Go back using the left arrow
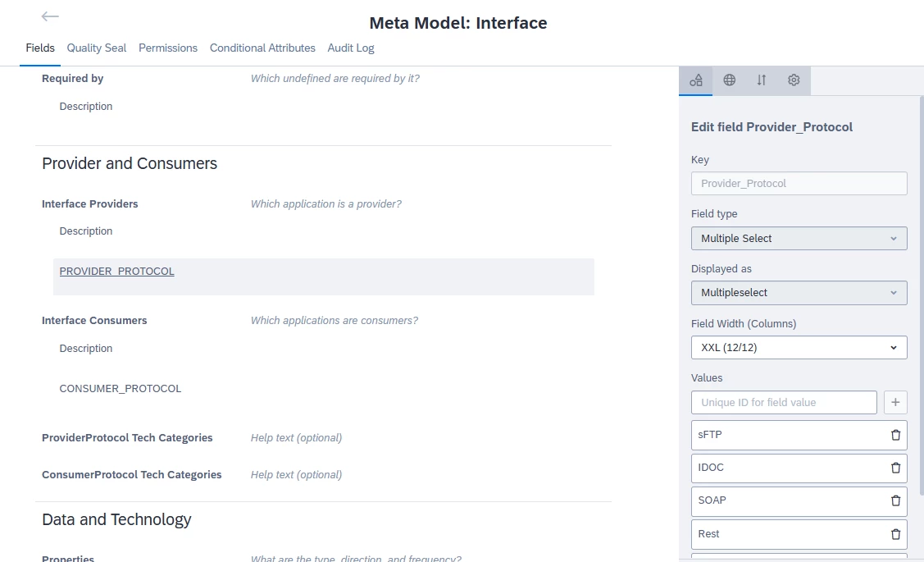 (x=50, y=16)
